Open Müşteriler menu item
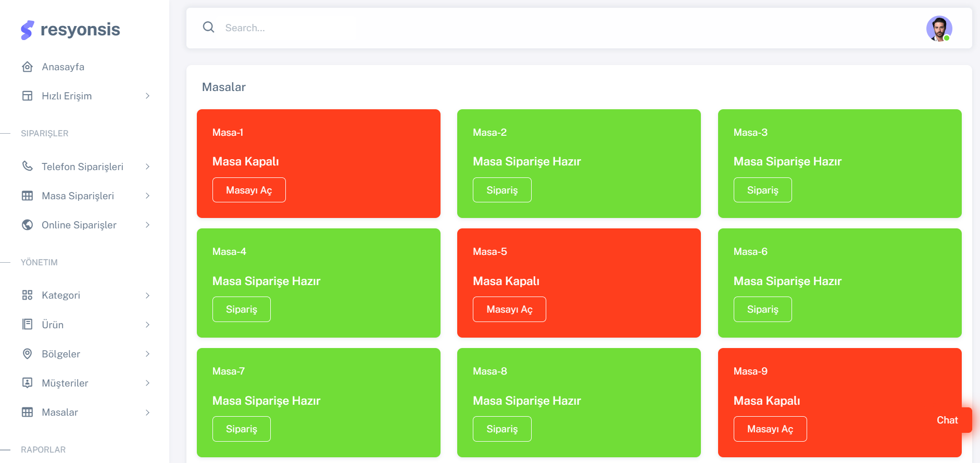This screenshot has height=463, width=980. click(85, 383)
